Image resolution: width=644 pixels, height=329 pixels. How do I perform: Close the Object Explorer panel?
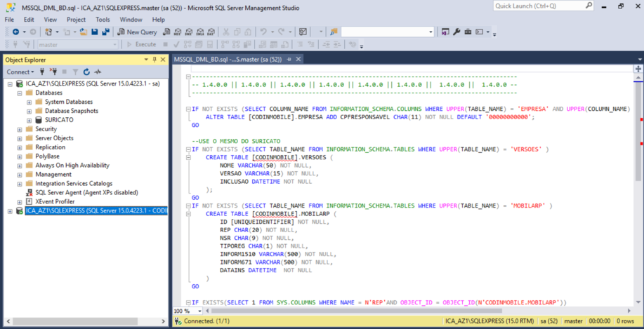click(163, 60)
